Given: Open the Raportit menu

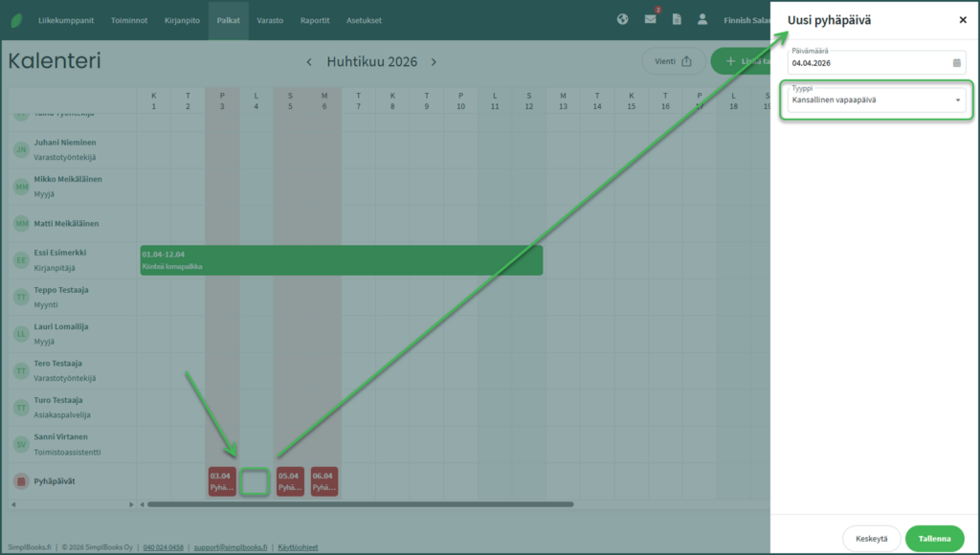Looking at the screenshot, I should click(315, 19).
